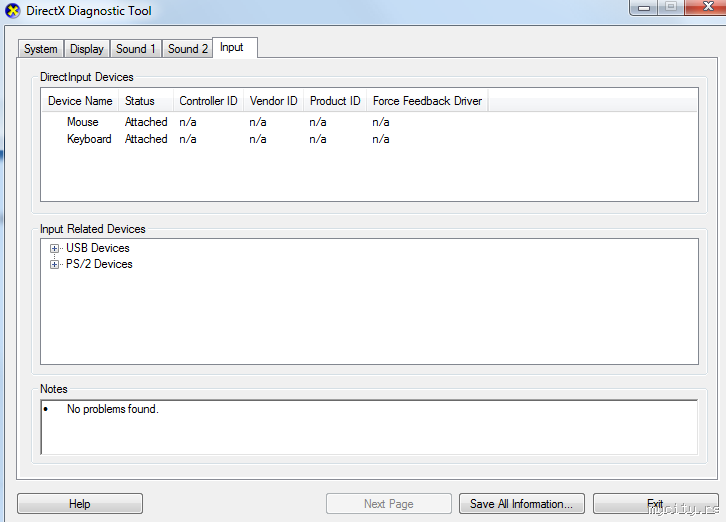Click the Status column header
The width and height of the screenshot is (726, 522).
coord(146,101)
